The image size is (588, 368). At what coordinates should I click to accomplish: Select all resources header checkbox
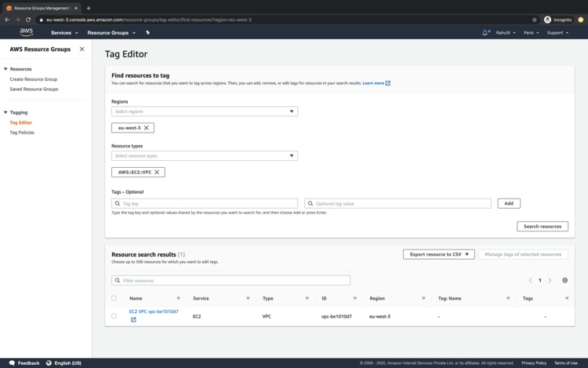tap(114, 298)
